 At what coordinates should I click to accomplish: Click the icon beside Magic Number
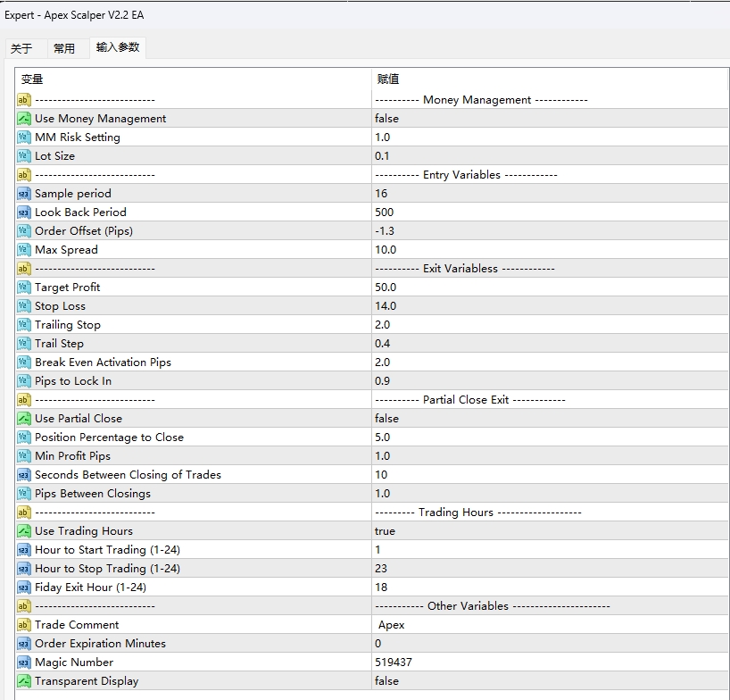[24, 662]
